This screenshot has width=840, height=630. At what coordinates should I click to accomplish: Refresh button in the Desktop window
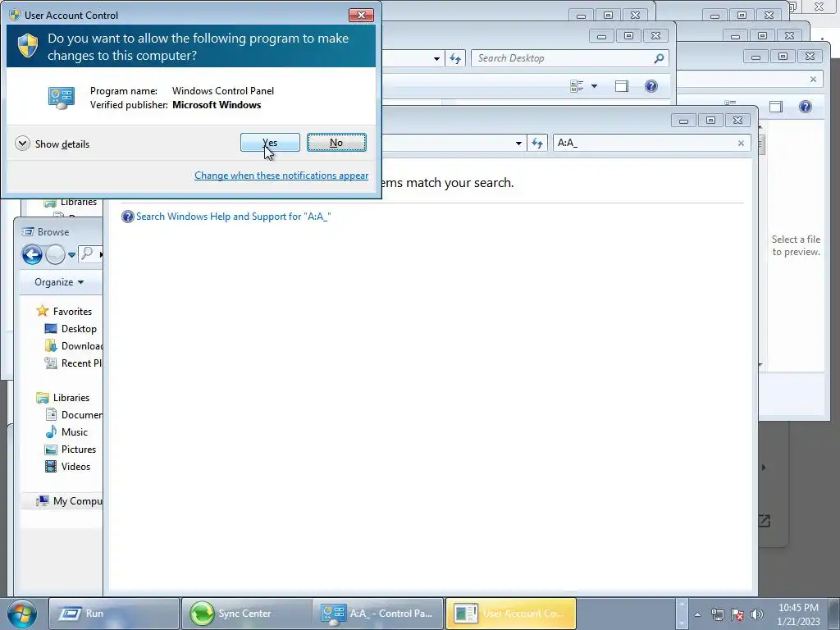coord(455,58)
